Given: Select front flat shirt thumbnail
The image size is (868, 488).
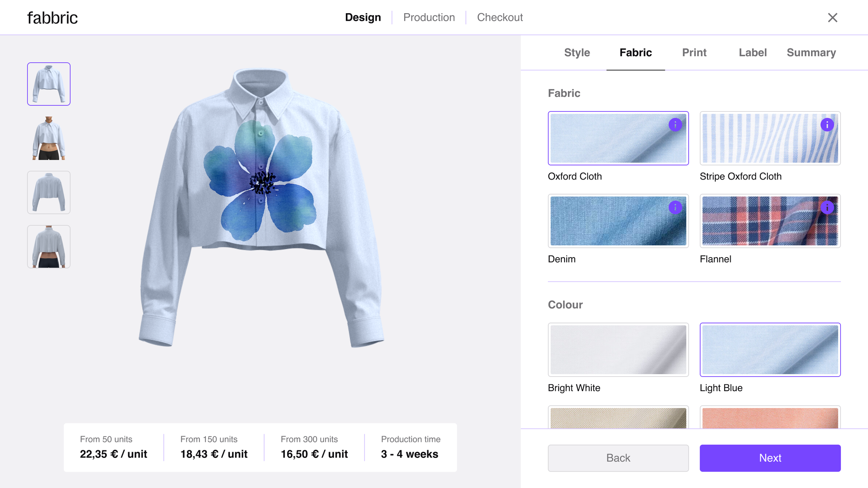Looking at the screenshot, I should pyautogui.click(x=49, y=84).
